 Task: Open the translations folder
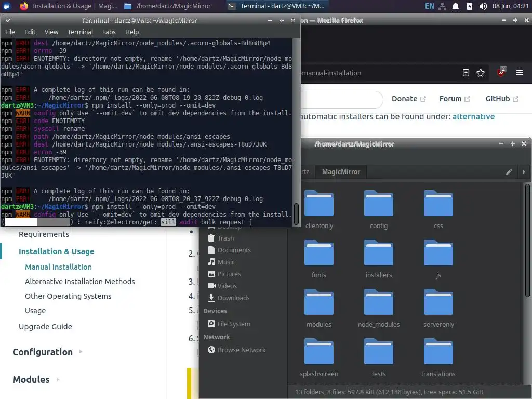click(438, 357)
